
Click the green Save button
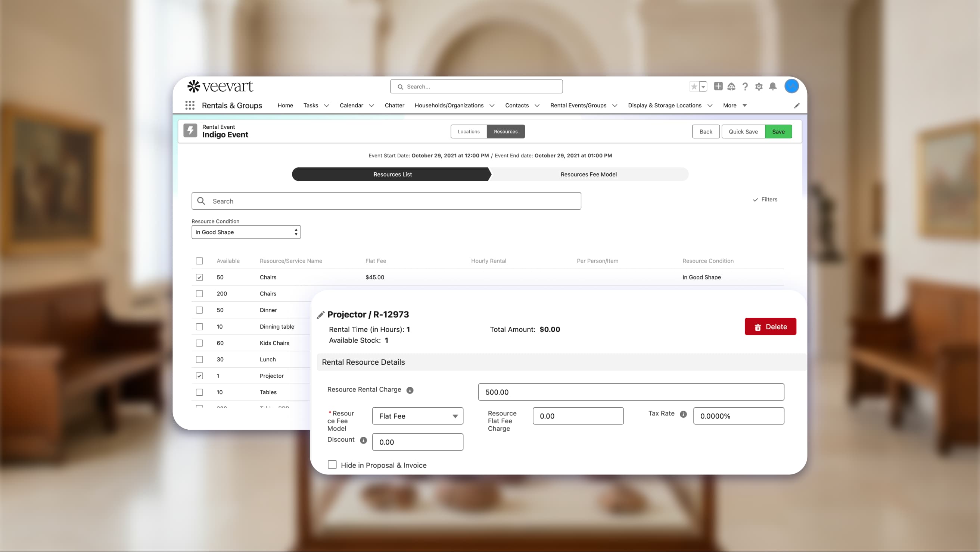778,131
